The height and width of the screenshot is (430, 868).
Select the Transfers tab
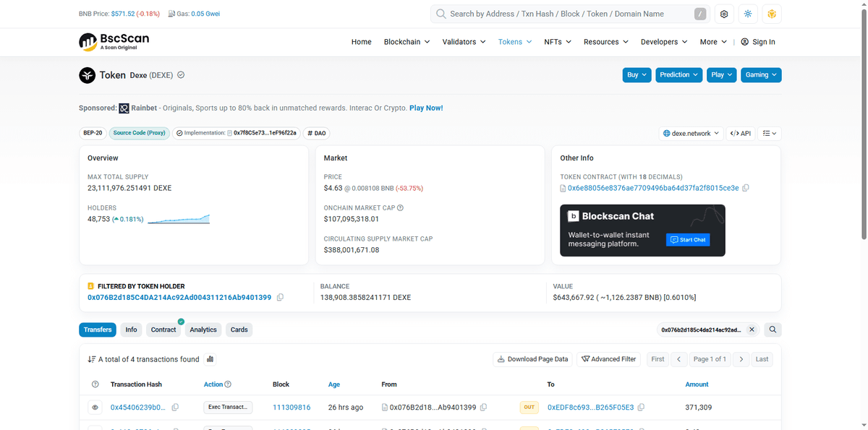98,330
